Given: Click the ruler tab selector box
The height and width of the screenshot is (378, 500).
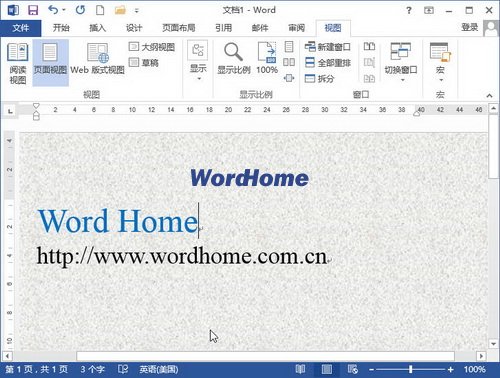Looking at the screenshot, I should [10, 111].
